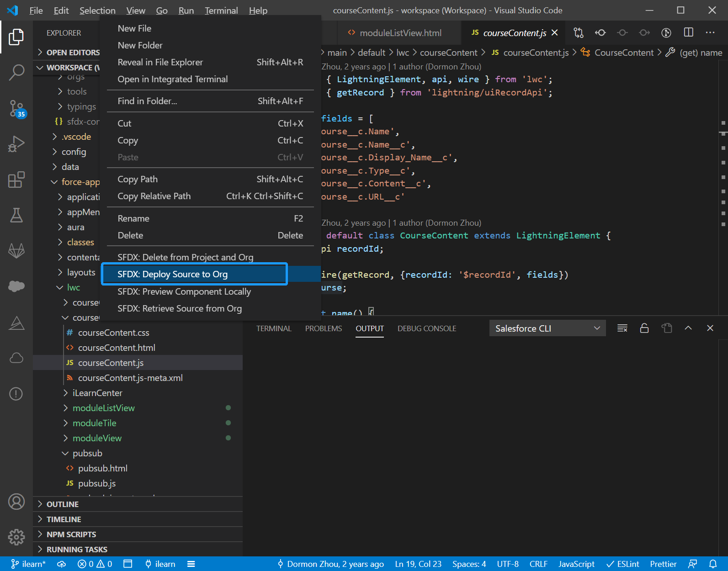
Task: Close the courseContent.js editor tab
Action: [x=555, y=32]
